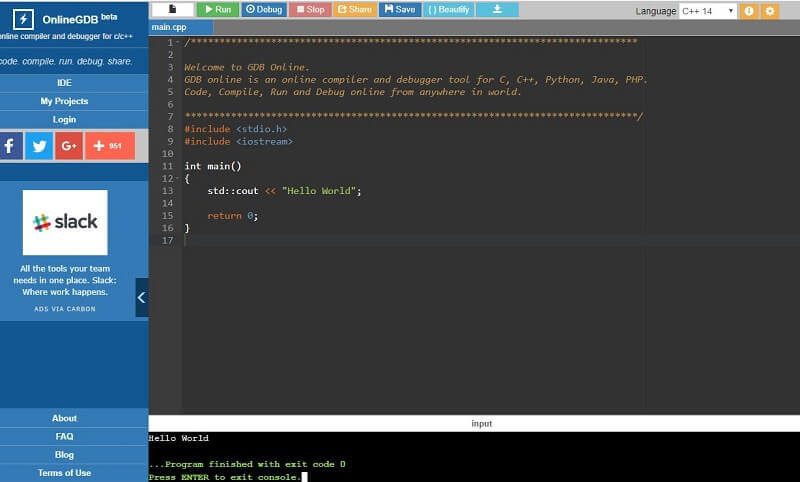Click the '#include <stdio.h>' code line

(x=235, y=129)
